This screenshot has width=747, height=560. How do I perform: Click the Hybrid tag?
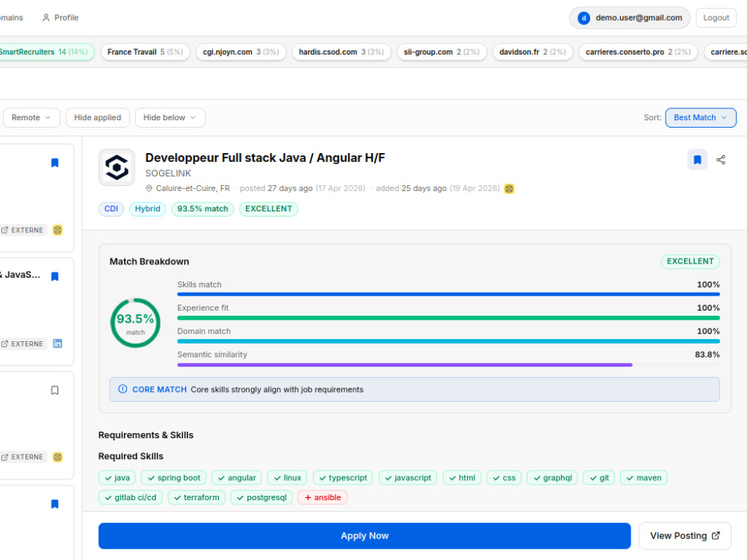(148, 209)
